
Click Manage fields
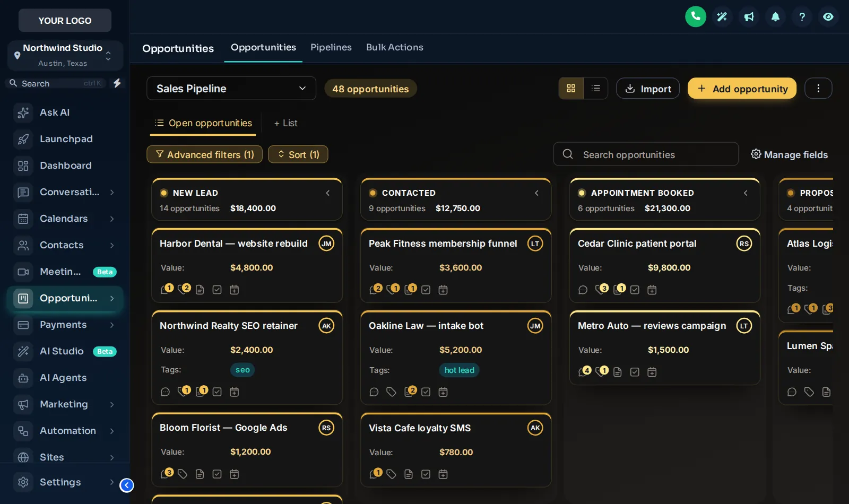[x=789, y=154]
